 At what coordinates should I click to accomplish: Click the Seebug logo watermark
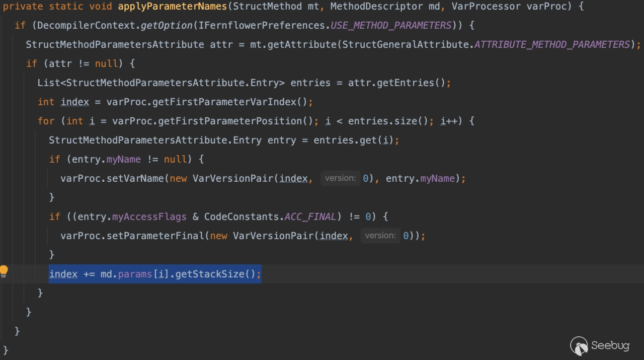tap(600, 346)
